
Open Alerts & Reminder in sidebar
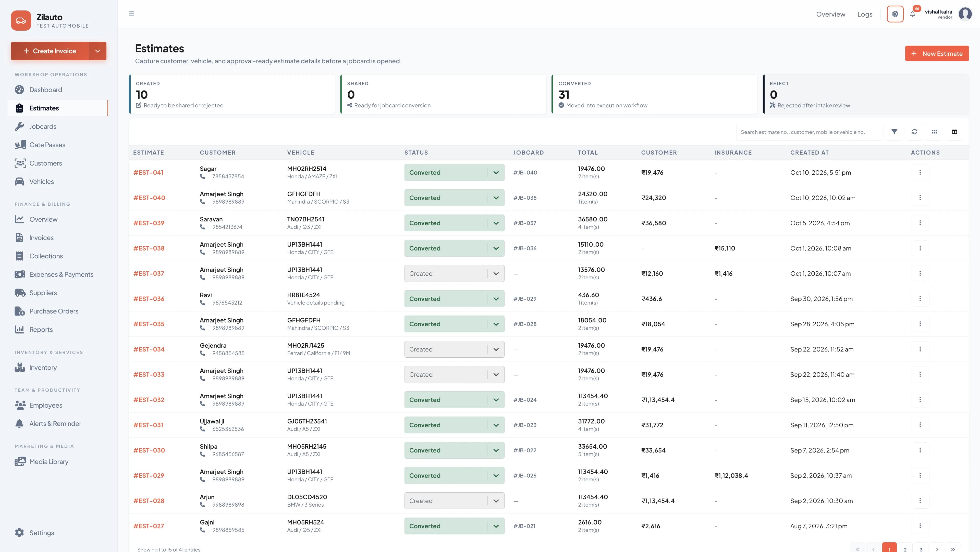tap(58, 423)
